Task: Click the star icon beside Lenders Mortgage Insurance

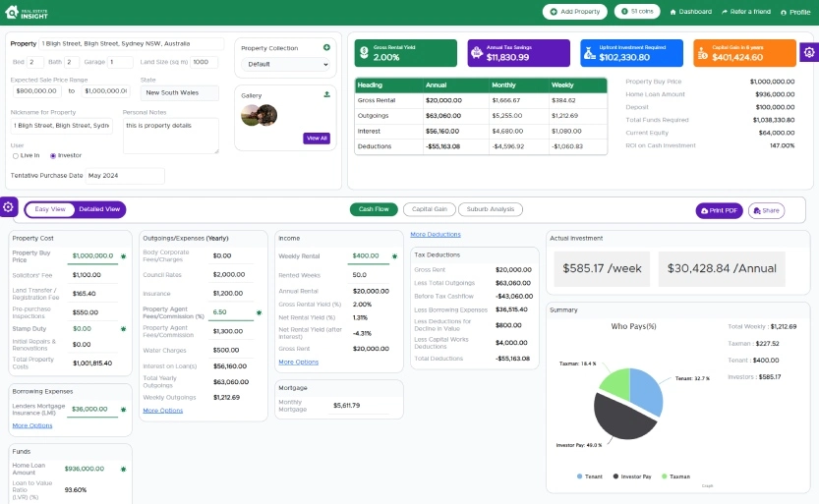Action: click(123, 410)
